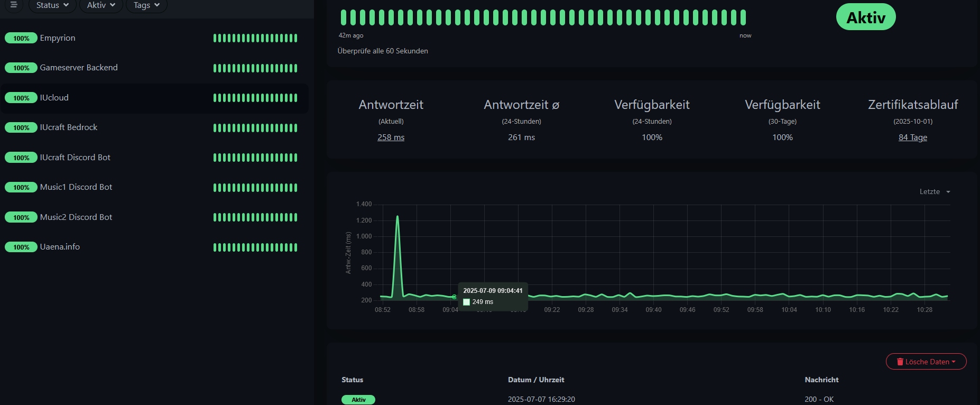Open the Uaena.info monitor
The width and height of the screenshot is (980, 405).
(x=60, y=247)
